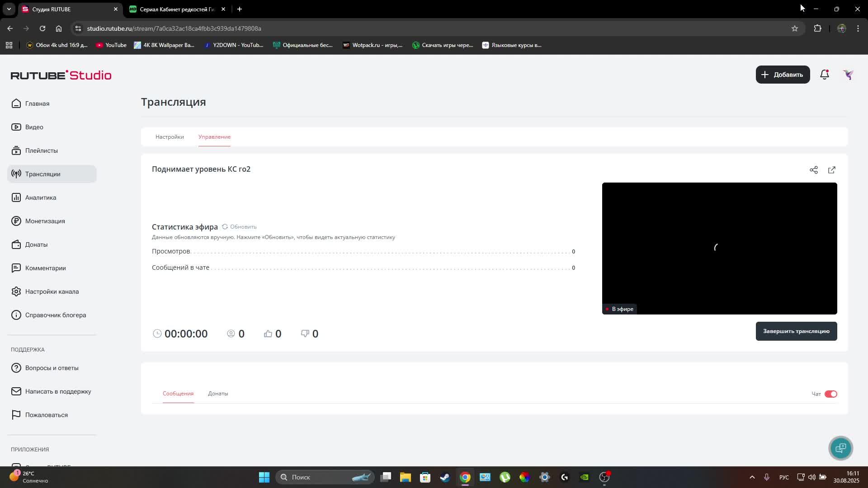Click the Завершить трансляцию button
Screen dimensions: 868x488
796,331
